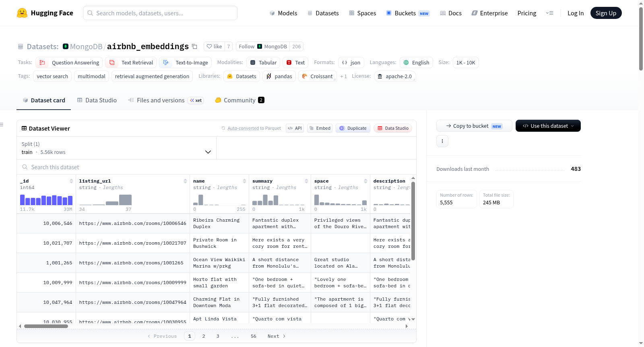Viewport: 644px width, 347px height.
Task: Follow MongoDB organization
Action: point(263,46)
